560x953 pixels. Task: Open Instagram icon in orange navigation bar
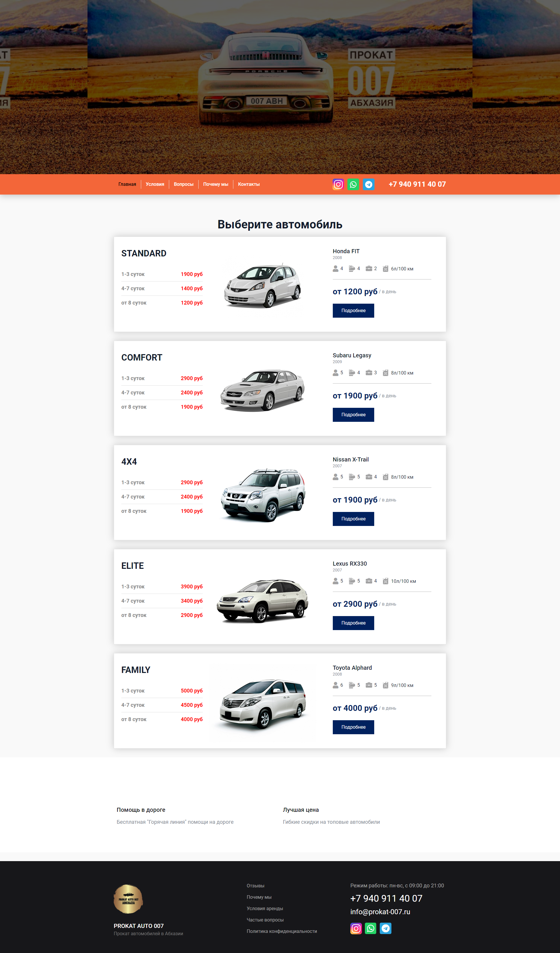338,184
